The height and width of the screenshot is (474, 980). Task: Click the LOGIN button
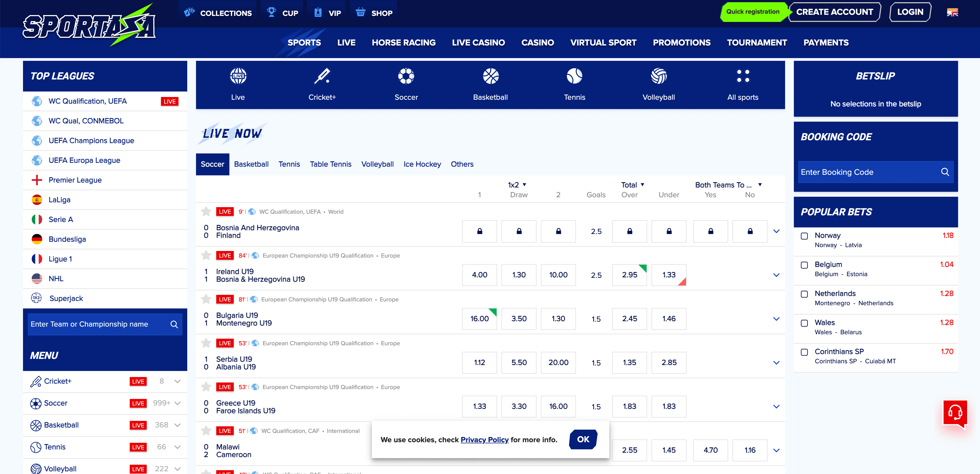(x=910, y=12)
